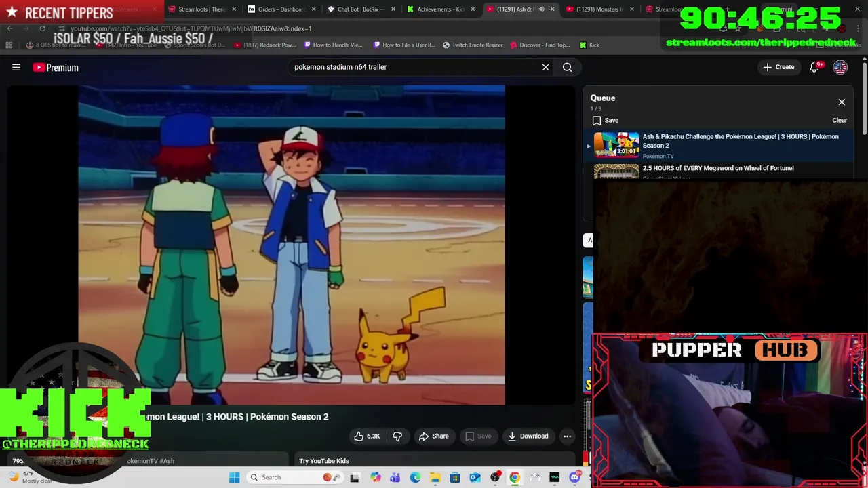The image size is (868, 488).
Task: Open OBS Studio from the taskbar
Action: 495,477
